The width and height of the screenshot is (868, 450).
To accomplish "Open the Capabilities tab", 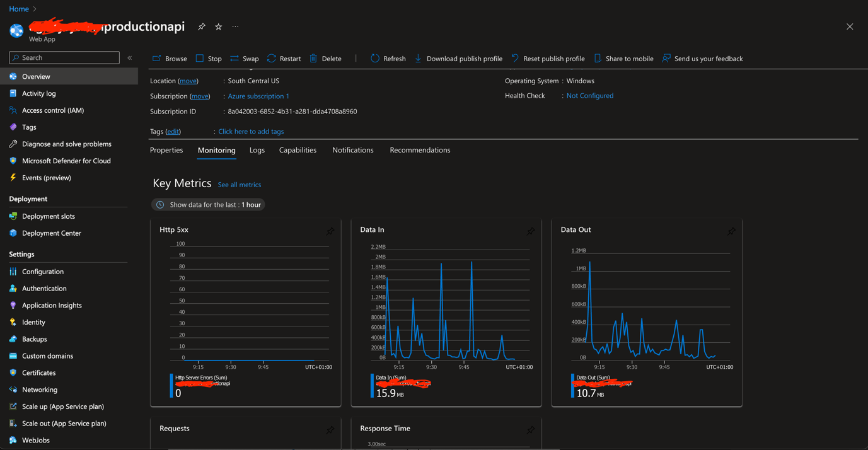I will 298,150.
